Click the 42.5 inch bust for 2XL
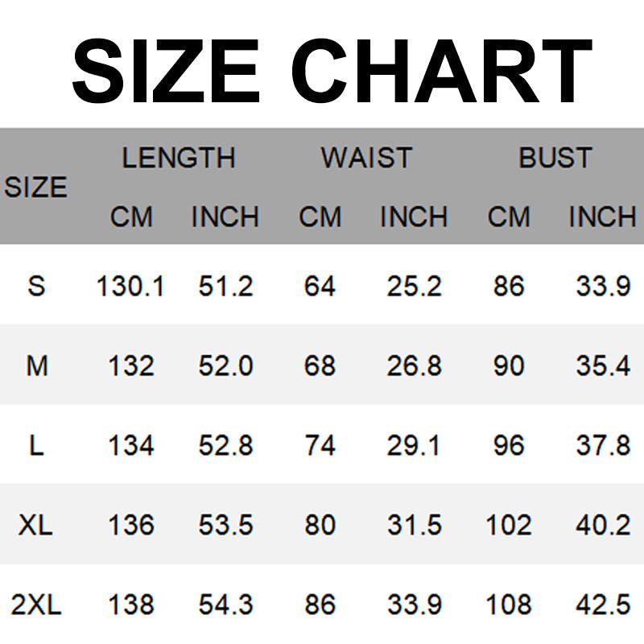644x644 pixels. (603, 605)
